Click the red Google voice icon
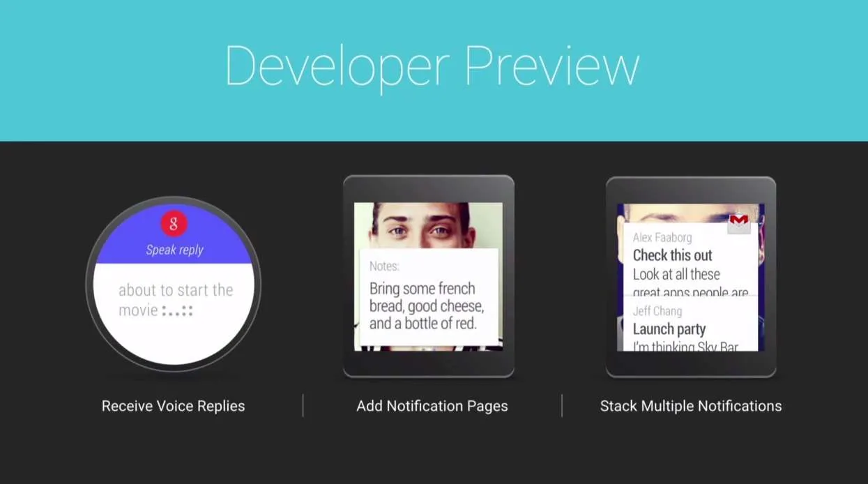 tap(174, 224)
